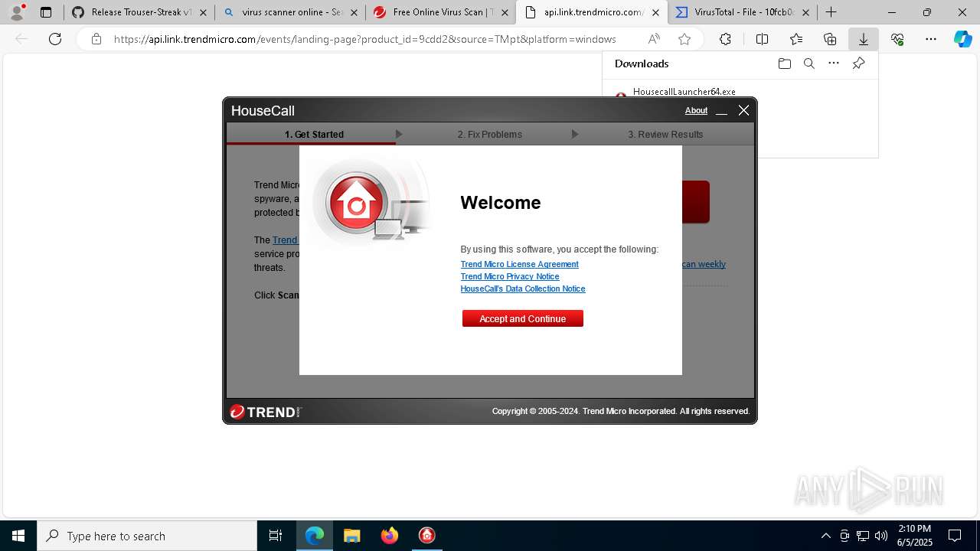This screenshot has height=551, width=980.
Task: Open Task View on taskbar
Action: pos(276,536)
